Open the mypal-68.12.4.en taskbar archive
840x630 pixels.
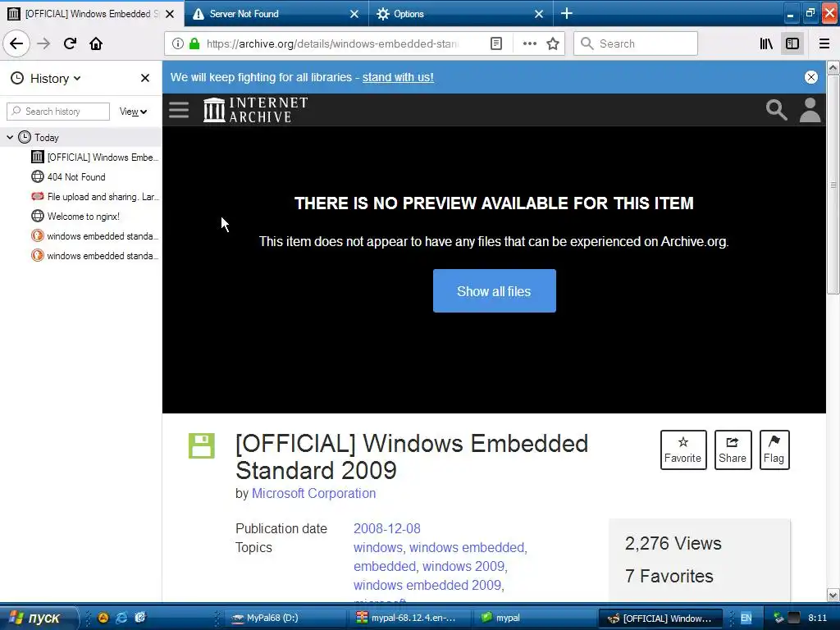click(409, 618)
